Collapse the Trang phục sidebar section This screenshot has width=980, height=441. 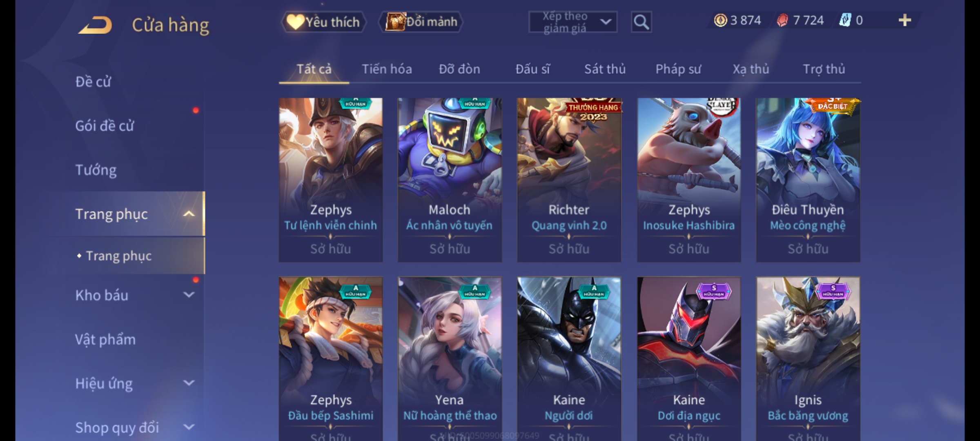click(189, 214)
